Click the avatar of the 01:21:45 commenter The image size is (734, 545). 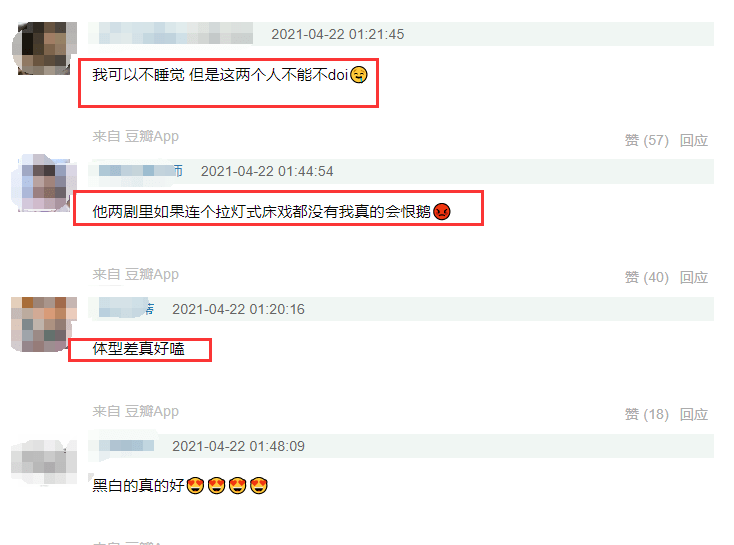44,48
